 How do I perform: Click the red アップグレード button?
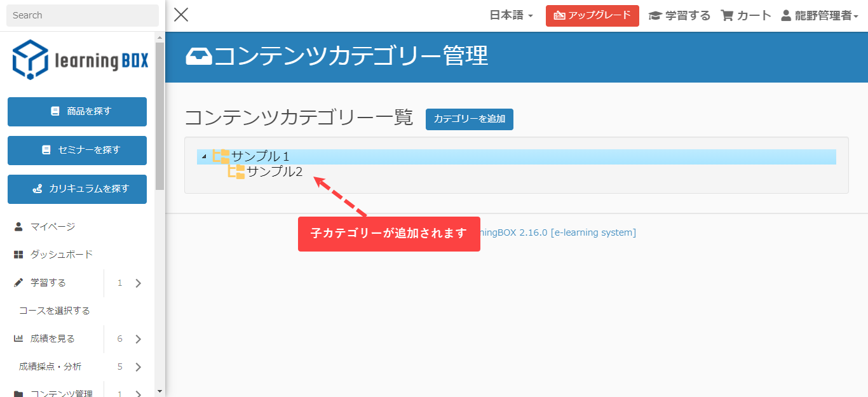pos(592,16)
